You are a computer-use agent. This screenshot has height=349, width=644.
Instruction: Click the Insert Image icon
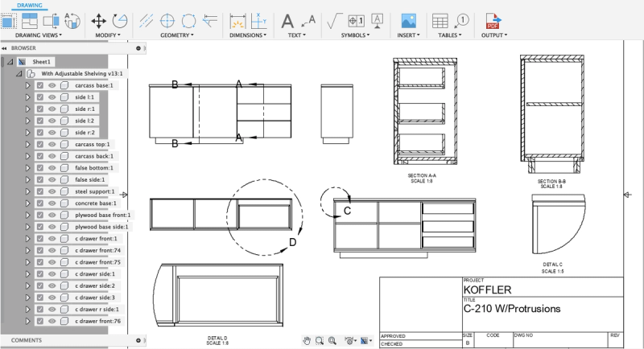tap(408, 21)
